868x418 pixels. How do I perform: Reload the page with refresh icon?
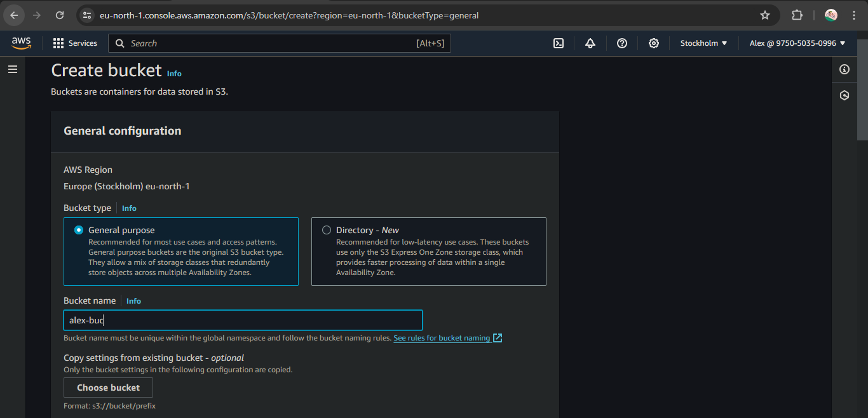(60, 15)
